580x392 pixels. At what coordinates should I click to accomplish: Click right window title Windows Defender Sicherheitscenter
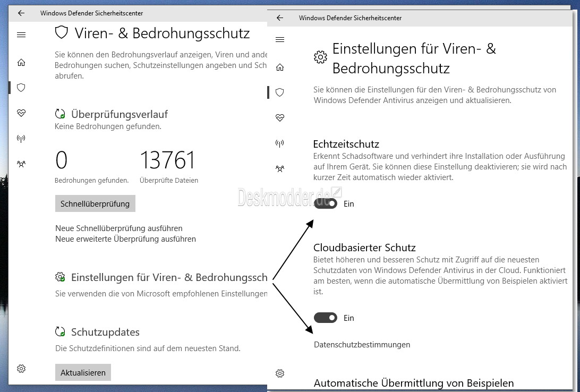click(350, 18)
